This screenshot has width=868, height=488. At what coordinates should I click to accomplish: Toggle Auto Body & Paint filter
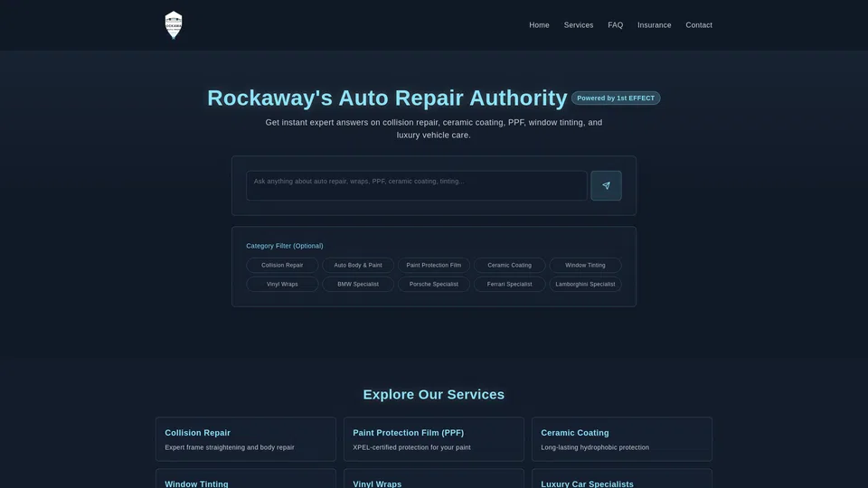pos(358,265)
